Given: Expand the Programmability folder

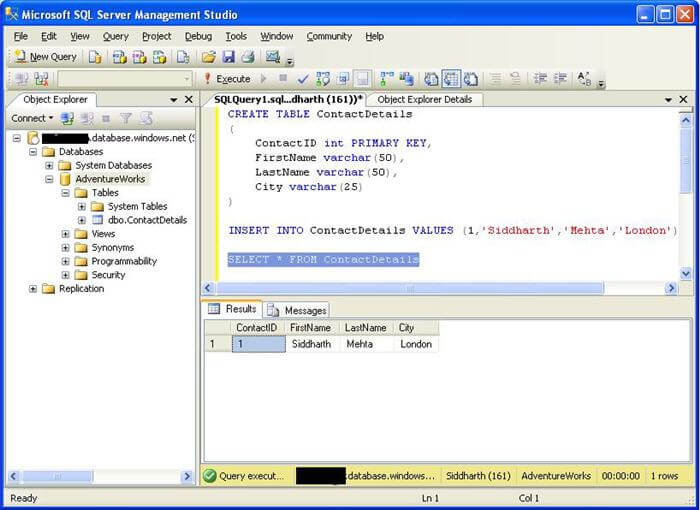Looking at the screenshot, I should pyautogui.click(x=66, y=261).
